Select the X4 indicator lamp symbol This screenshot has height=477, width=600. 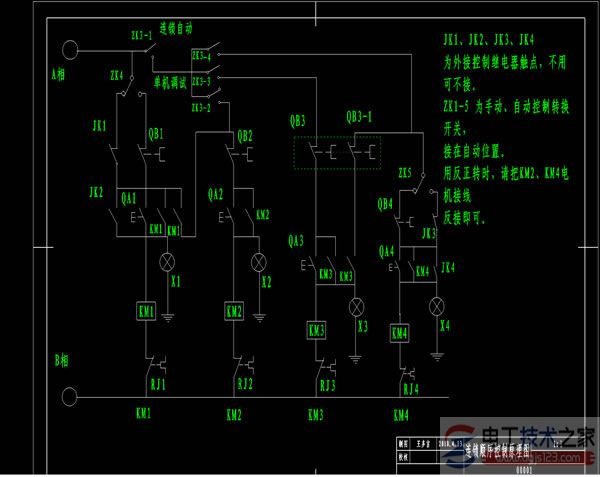tap(437, 306)
